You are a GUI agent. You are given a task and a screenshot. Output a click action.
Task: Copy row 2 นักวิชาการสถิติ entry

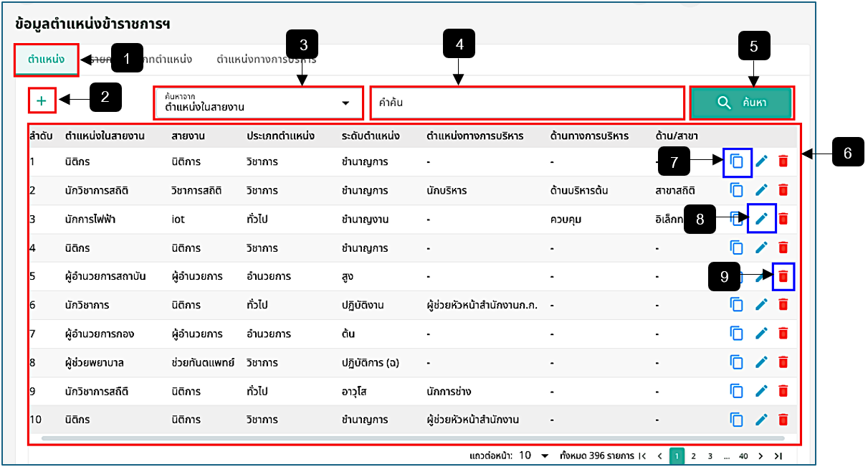(x=737, y=190)
